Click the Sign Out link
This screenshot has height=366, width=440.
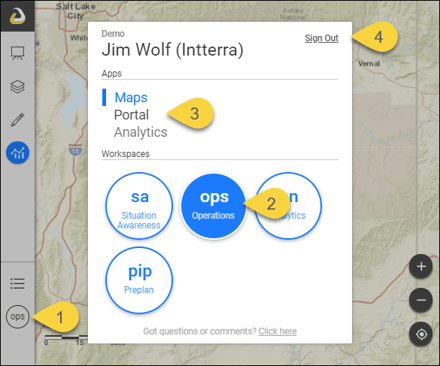(321, 38)
